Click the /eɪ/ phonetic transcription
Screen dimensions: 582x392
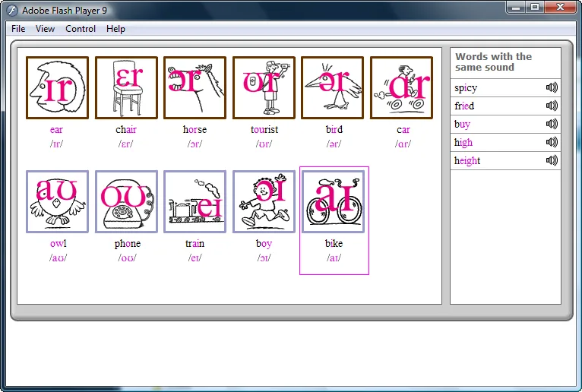pos(195,258)
